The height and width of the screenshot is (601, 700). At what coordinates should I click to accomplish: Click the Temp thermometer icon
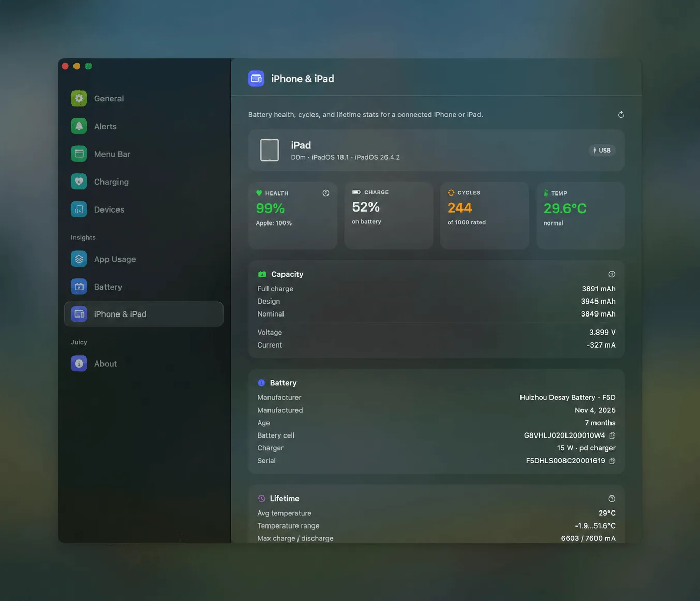tap(546, 193)
